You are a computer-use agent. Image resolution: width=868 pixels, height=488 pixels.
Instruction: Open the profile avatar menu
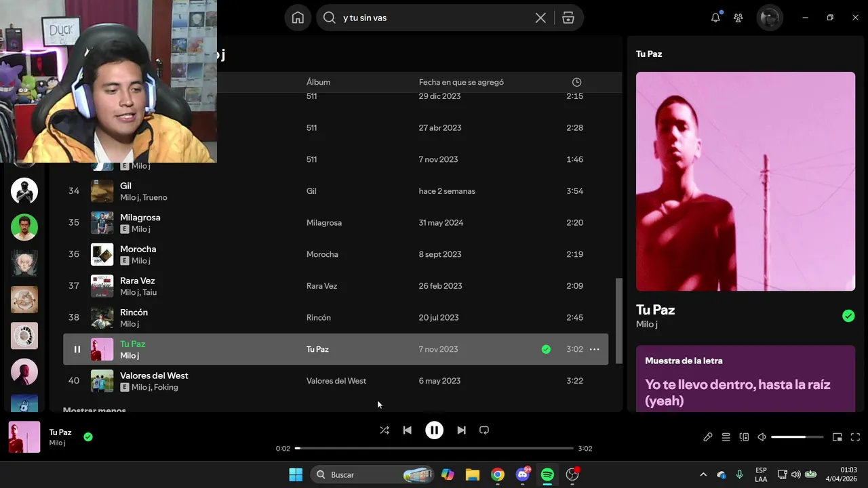pyautogui.click(x=770, y=18)
